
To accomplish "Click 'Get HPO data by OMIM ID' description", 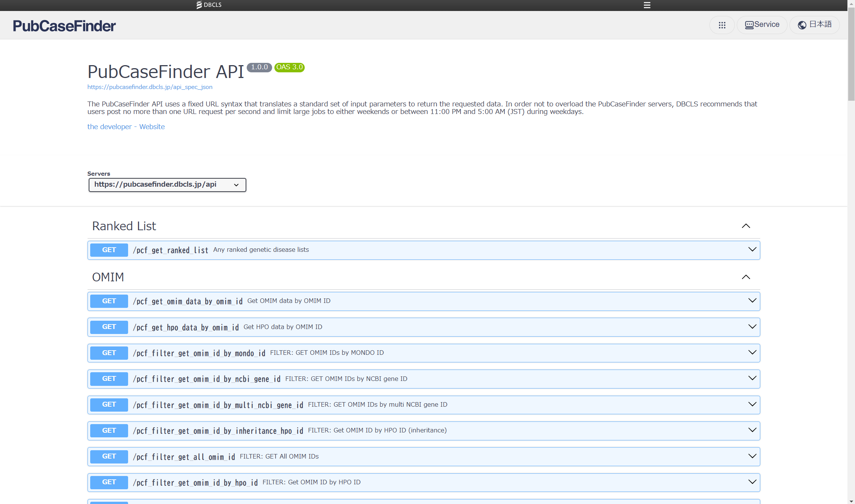I will [x=283, y=327].
